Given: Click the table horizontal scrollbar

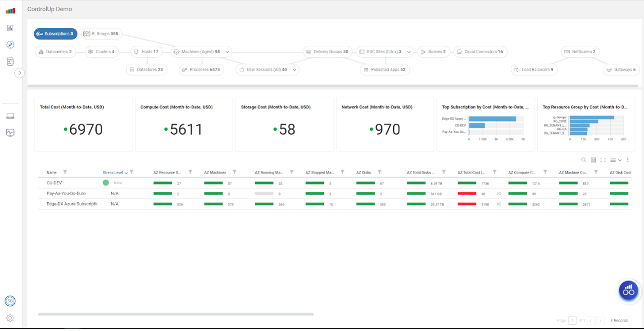Looking at the screenshot, I should point(176,314).
